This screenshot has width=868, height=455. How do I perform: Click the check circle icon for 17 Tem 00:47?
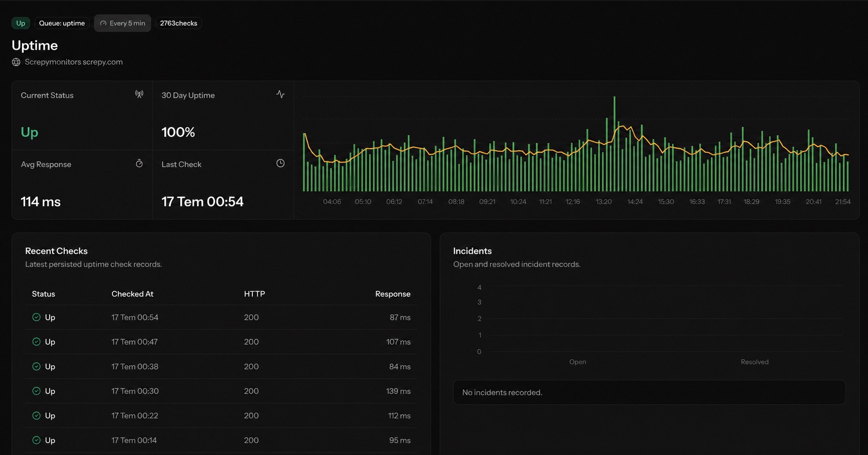(x=36, y=342)
